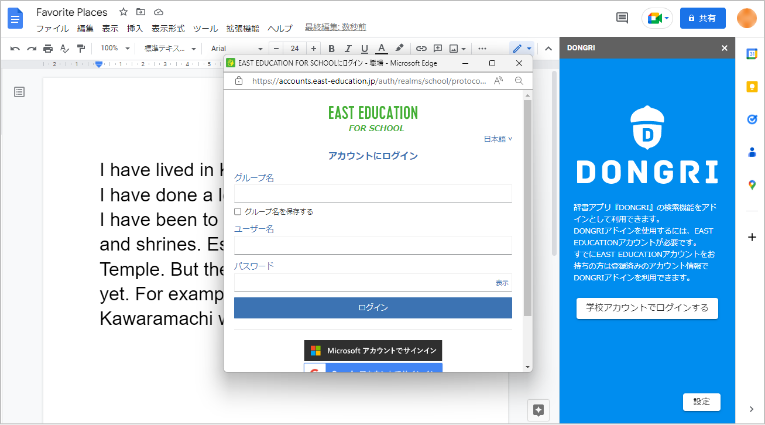Viewport: 765px width, 425px height.
Task: Open Google Maps in side panel
Action: click(x=752, y=185)
